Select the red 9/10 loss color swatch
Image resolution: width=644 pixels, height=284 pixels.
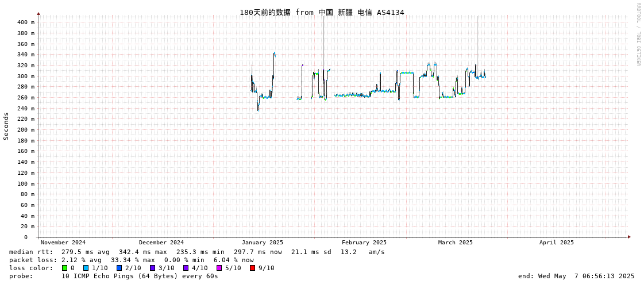[253, 268]
